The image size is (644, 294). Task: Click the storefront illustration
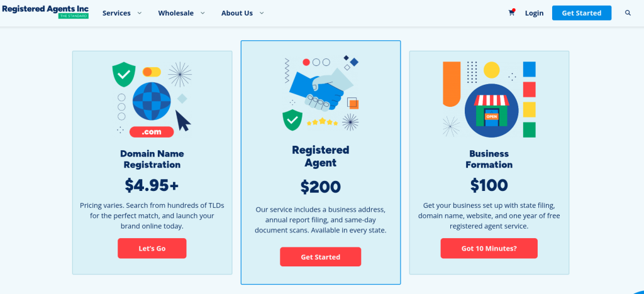(491, 111)
